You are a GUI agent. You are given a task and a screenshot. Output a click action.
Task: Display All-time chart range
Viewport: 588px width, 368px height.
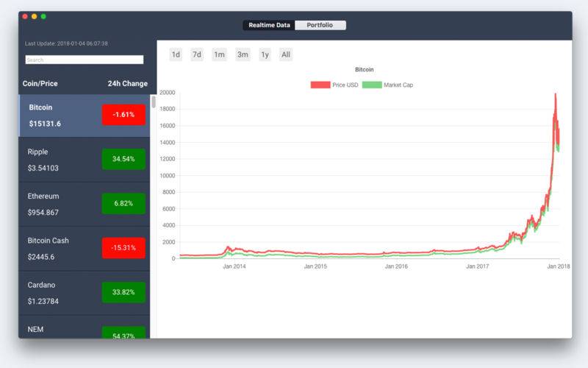[286, 54]
